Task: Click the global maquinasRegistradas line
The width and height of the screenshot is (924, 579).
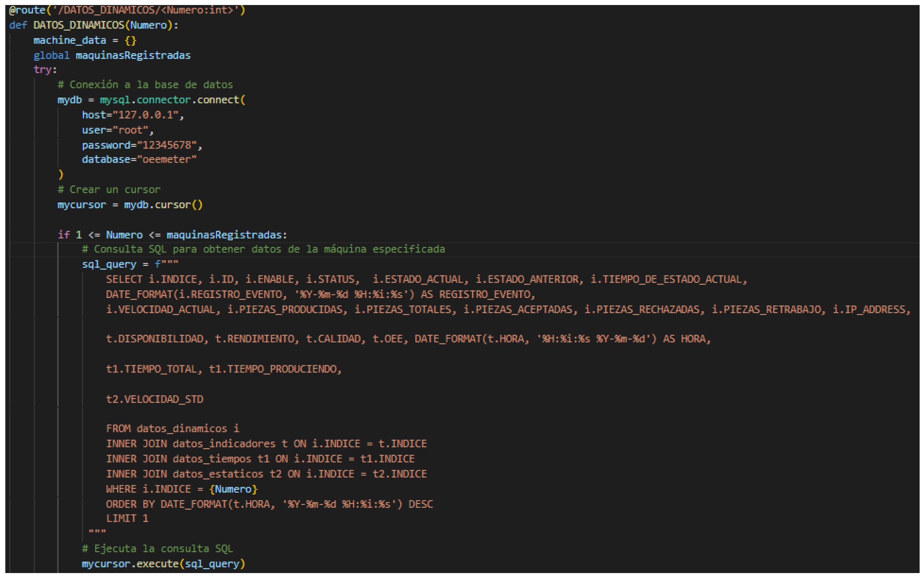Action: (112, 55)
